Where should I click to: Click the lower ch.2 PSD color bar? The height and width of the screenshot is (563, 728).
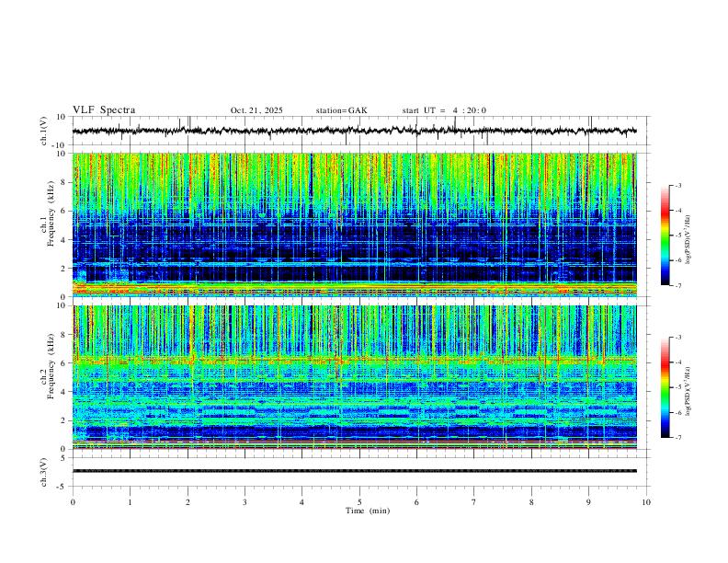coord(665,387)
